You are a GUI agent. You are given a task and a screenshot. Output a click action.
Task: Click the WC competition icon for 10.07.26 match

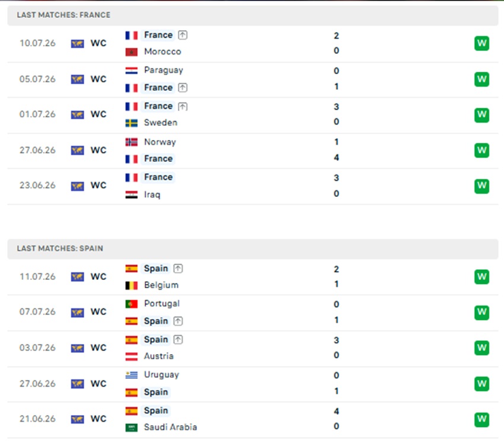point(78,43)
